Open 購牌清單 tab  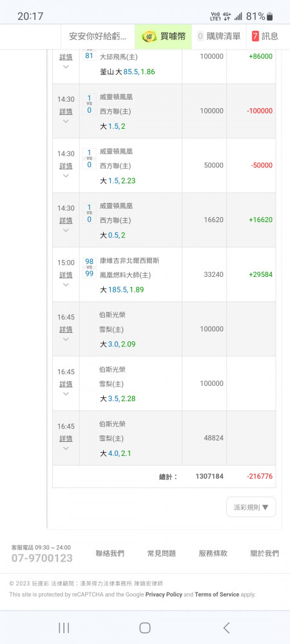219,36
